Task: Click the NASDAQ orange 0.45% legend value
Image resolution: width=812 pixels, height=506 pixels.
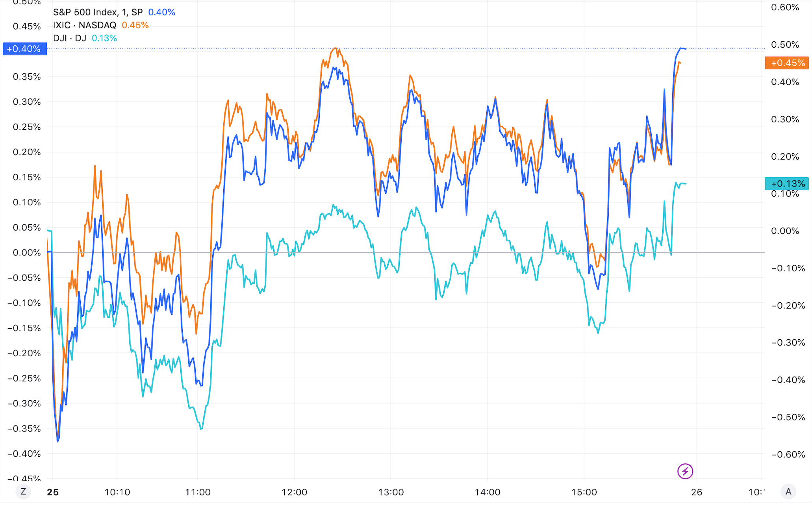Action: point(135,25)
